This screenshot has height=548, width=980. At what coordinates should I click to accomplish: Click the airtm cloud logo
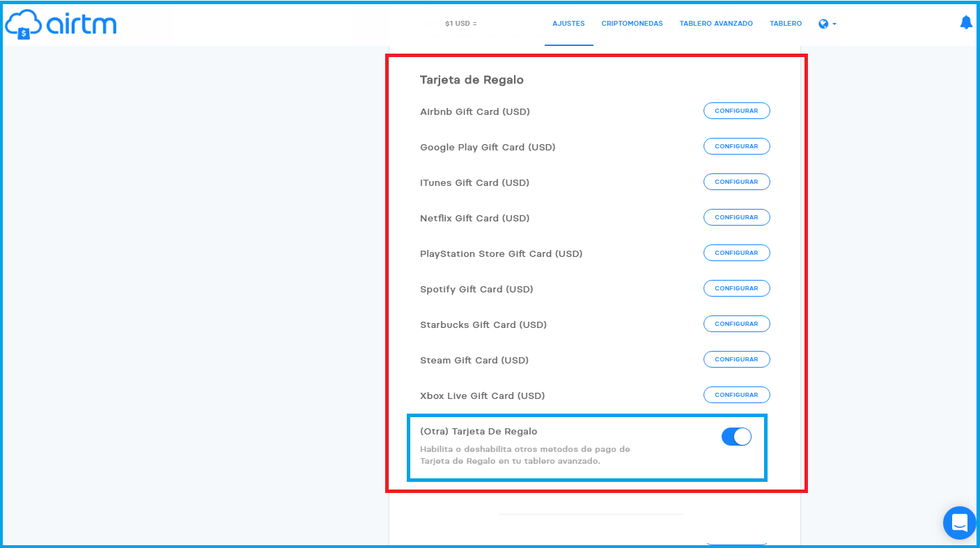(x=61, y=24)
